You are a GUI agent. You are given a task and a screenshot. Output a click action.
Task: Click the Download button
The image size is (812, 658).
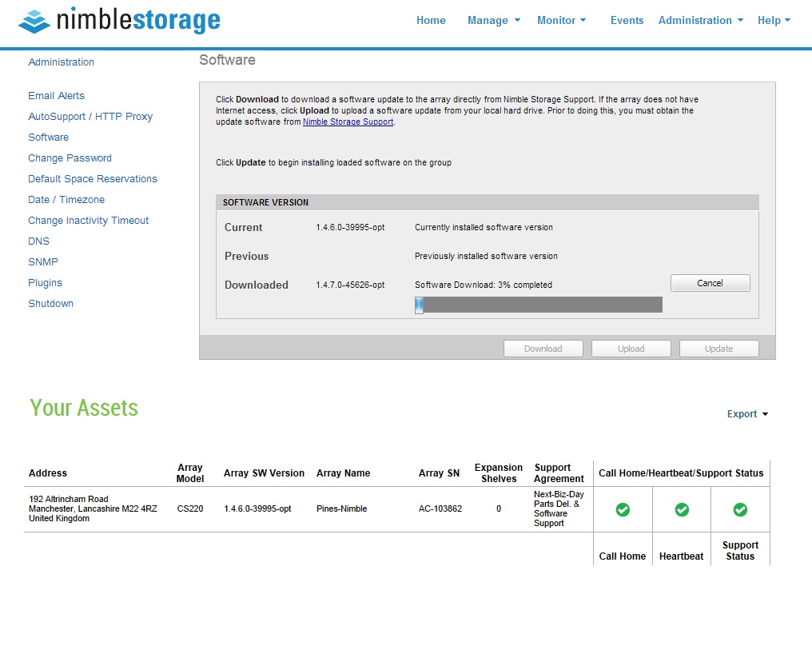point(543,349)
